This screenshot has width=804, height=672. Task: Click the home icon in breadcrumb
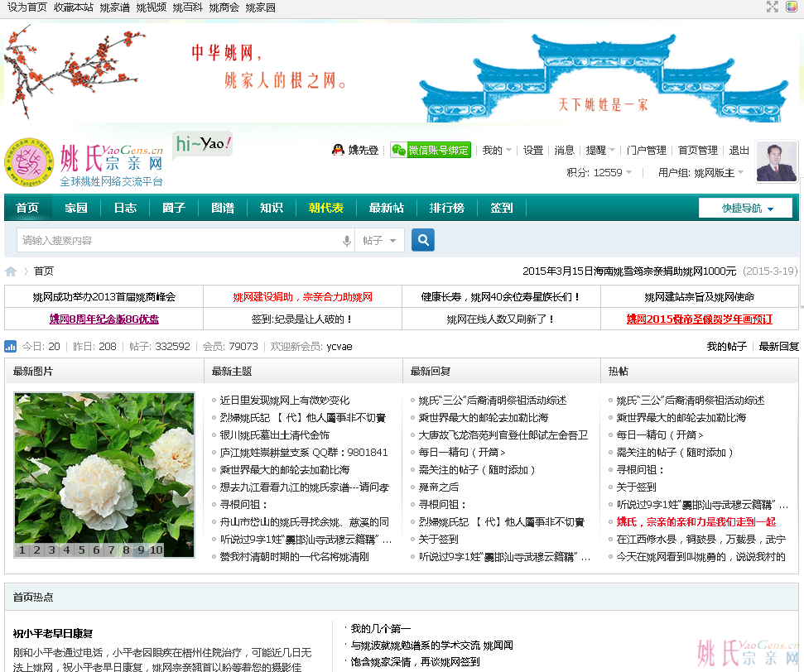coord(11,271)
